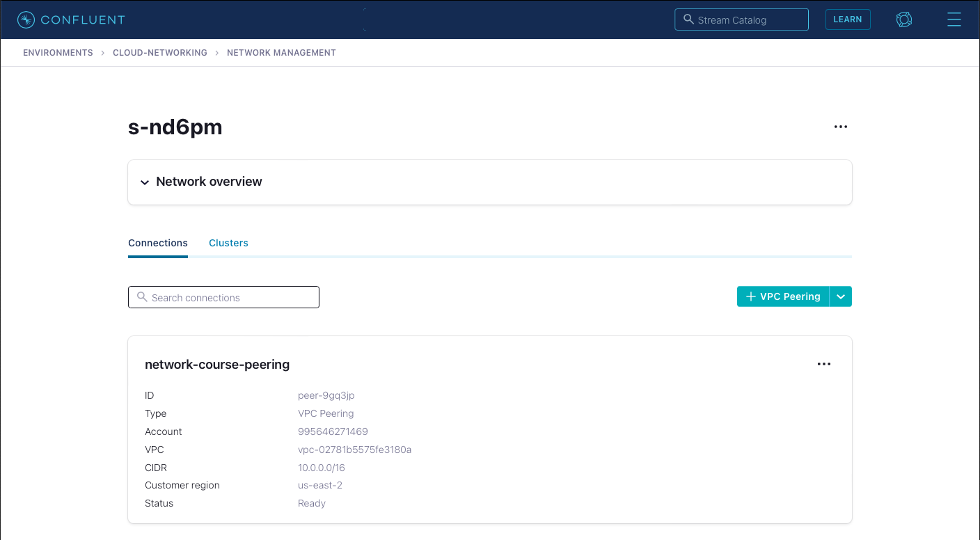
Task: Select VPC vpc-02781b5575fe3180a value
Action: (355, 450)
